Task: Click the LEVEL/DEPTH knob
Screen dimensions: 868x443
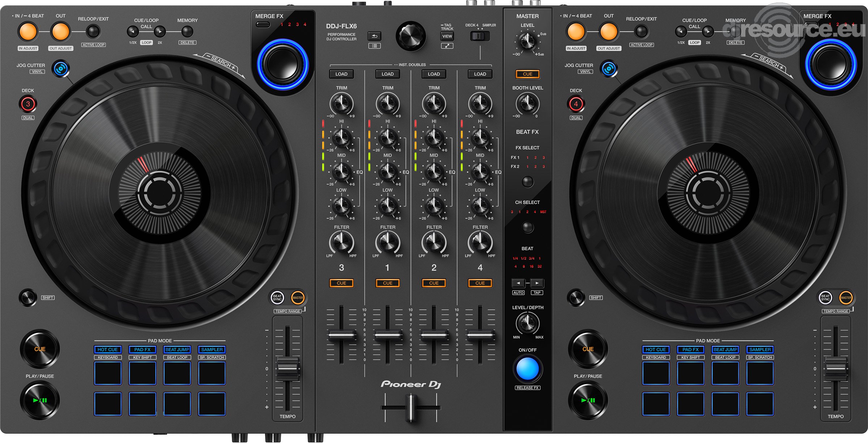Action: click(x=527, y=323)
